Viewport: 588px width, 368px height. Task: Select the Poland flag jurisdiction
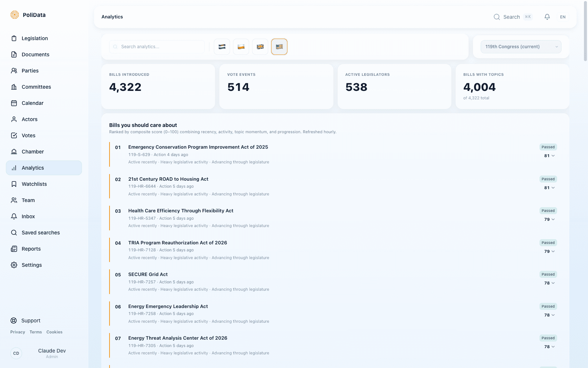point(241,47)
